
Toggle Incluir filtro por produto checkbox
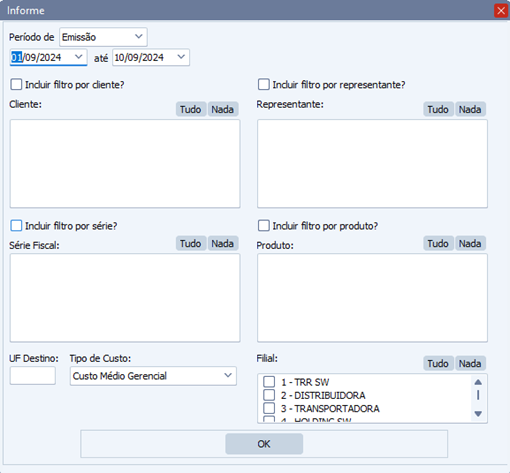[263, 226]
